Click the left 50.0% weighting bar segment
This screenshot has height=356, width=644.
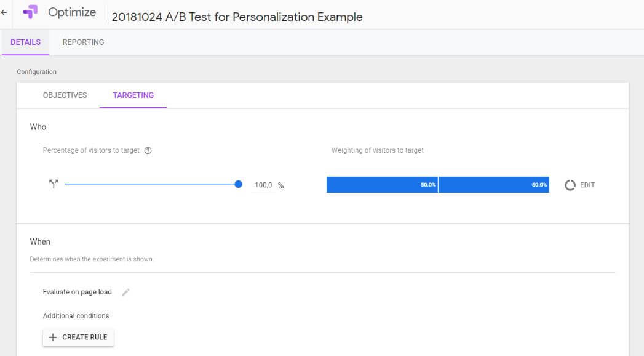pyautogui.click(x=382, y=185)
